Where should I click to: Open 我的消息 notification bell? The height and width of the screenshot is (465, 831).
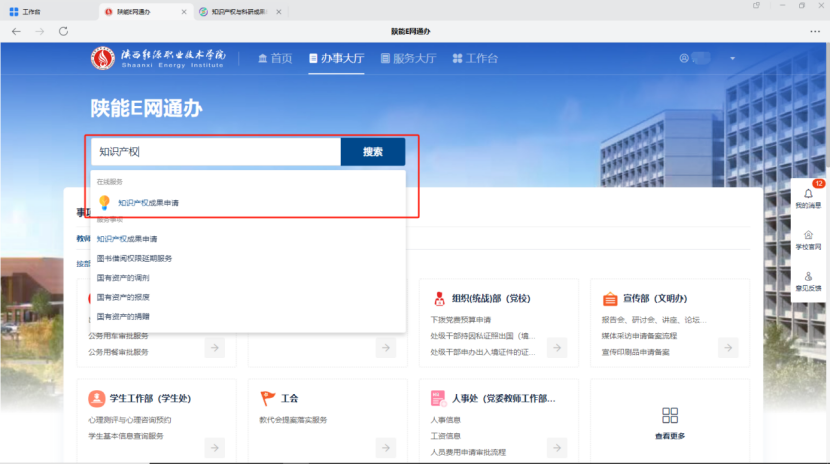click(x=808, y=194)
